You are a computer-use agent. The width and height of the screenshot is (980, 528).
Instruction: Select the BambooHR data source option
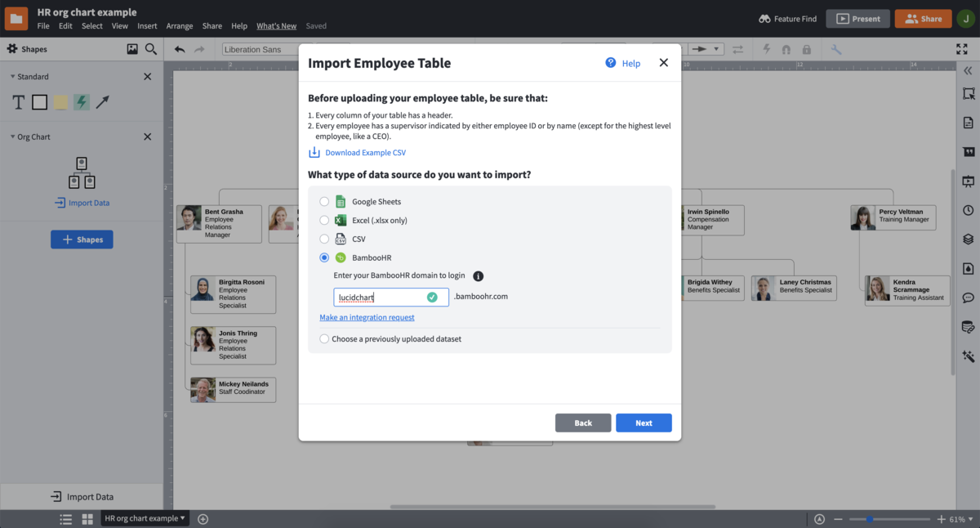click(324, 257)
